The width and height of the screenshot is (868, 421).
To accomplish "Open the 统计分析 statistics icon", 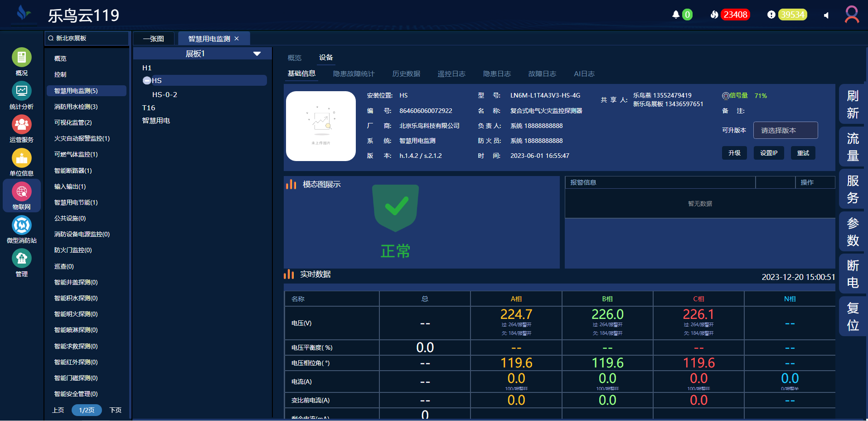I will click(21, 91).
